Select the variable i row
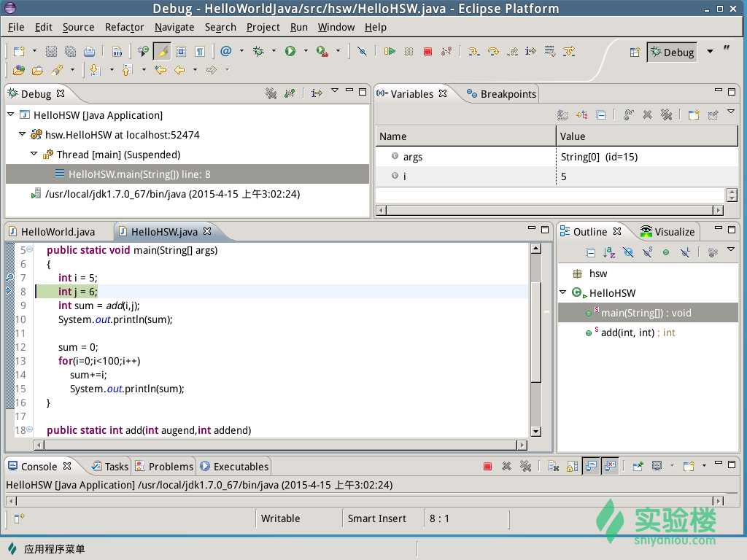 (557, 176)
